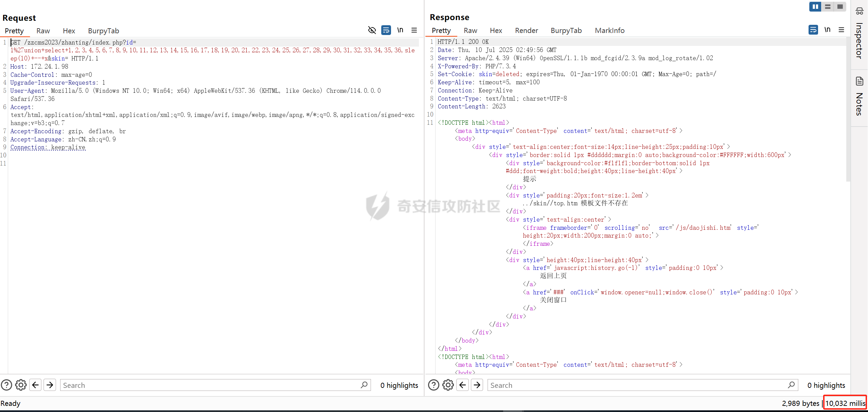Switch Request view to Hex tab
The width and height of the screenshot is (868, 412).
click(x=69, y=31)
